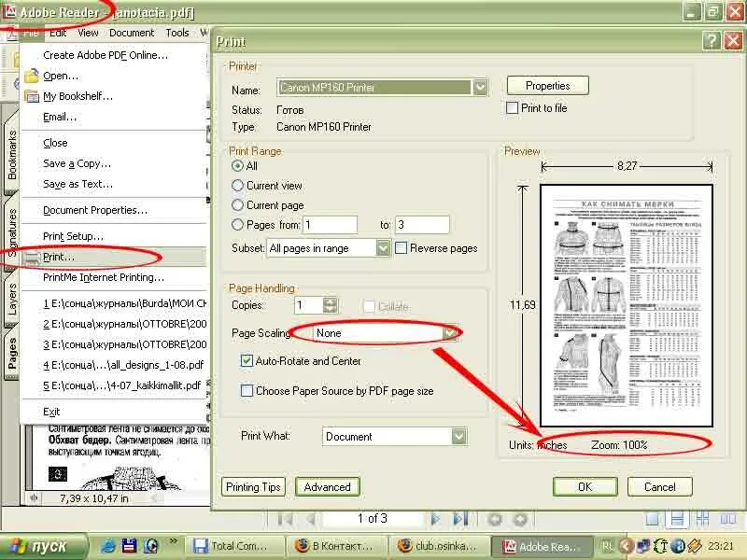This screenshot has width=747, height=560.
Task: Open Page Scaling dropdown
Action: pyautogui.click(x=449, y=333)
